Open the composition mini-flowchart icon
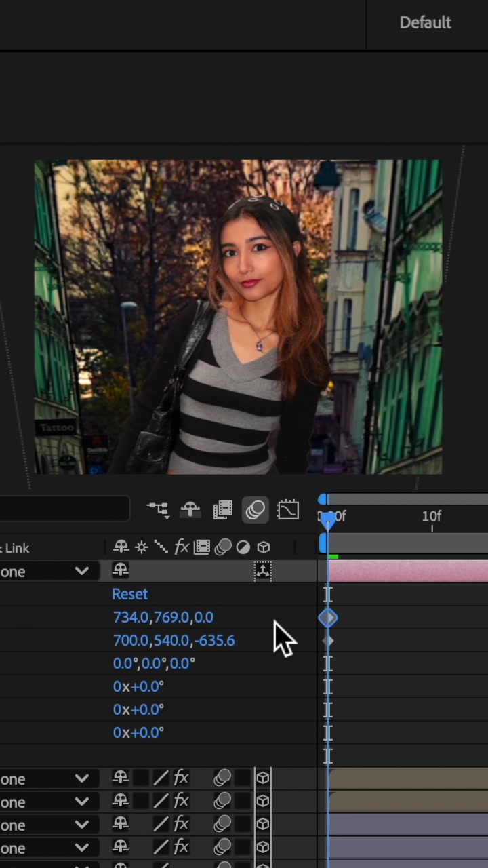488x868 pixels. (x=158, y=510)
